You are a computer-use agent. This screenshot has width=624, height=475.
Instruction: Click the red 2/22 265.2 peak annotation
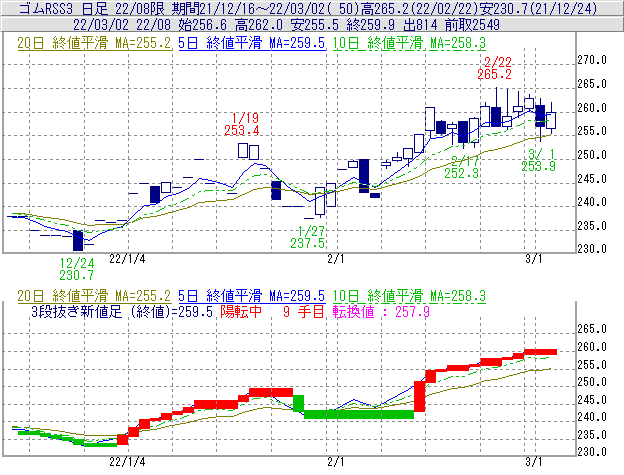pos(495,68)
